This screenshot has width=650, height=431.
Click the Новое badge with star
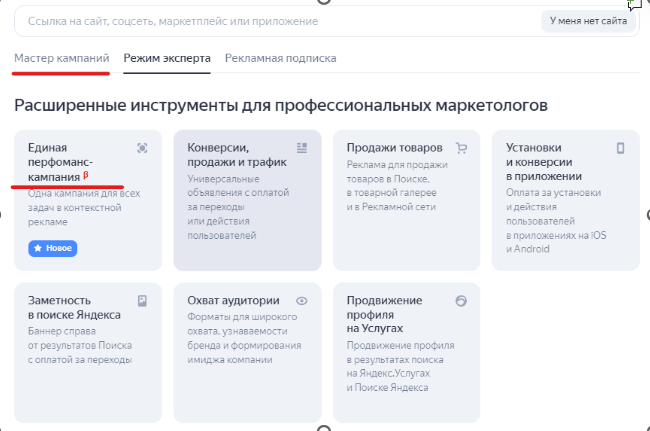[x=53, y=248]
